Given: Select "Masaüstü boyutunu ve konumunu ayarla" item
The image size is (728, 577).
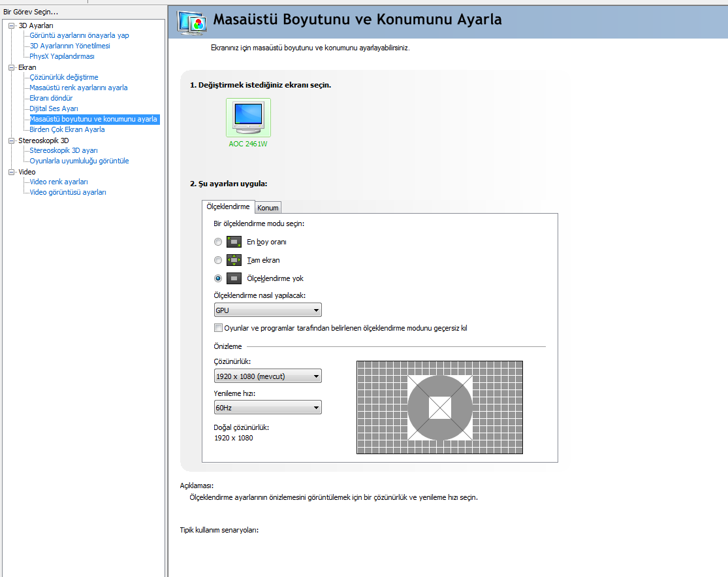Looking at the screenshot, I should tap(94, 119).
